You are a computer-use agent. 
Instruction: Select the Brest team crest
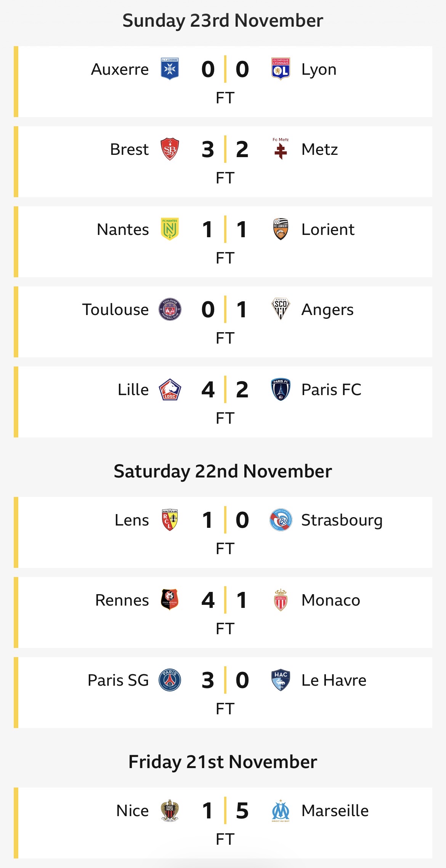pyautogui.click(x=170, y=149)
